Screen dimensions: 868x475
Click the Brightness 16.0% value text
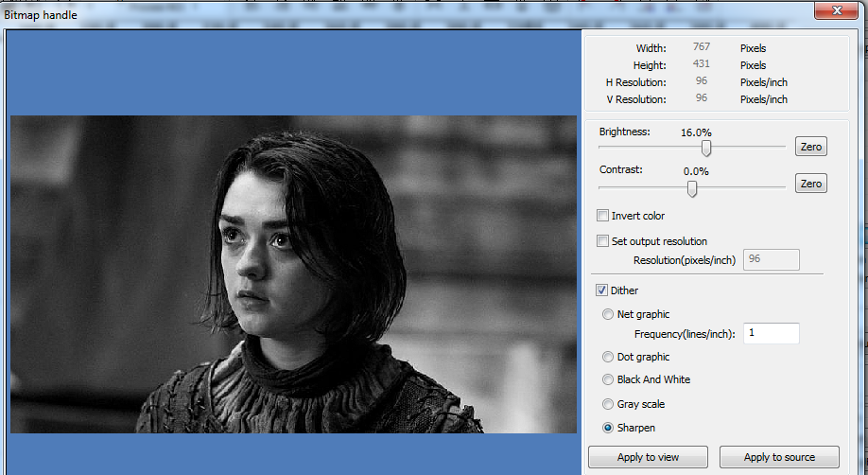pyautogui.click(x=696, y=132)
